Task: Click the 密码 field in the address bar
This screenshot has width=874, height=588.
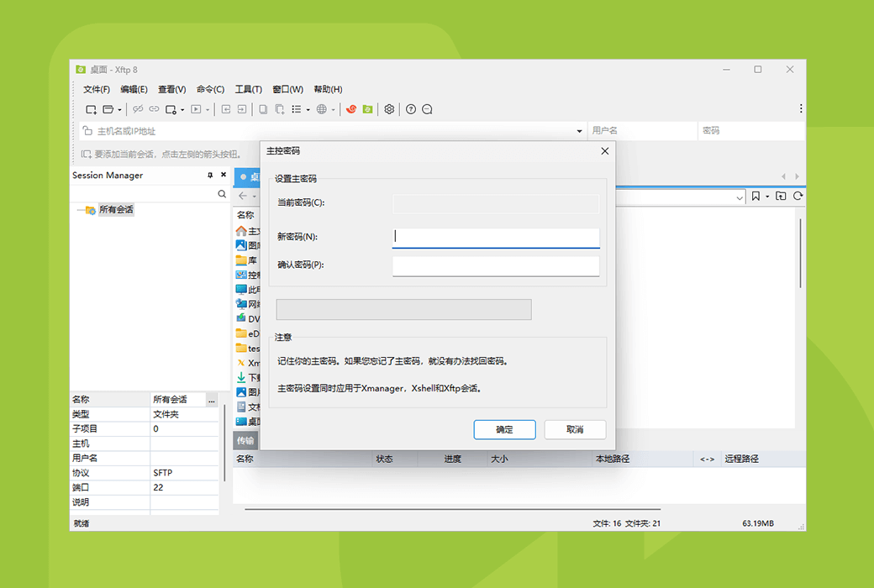Action: click(751, 131)
